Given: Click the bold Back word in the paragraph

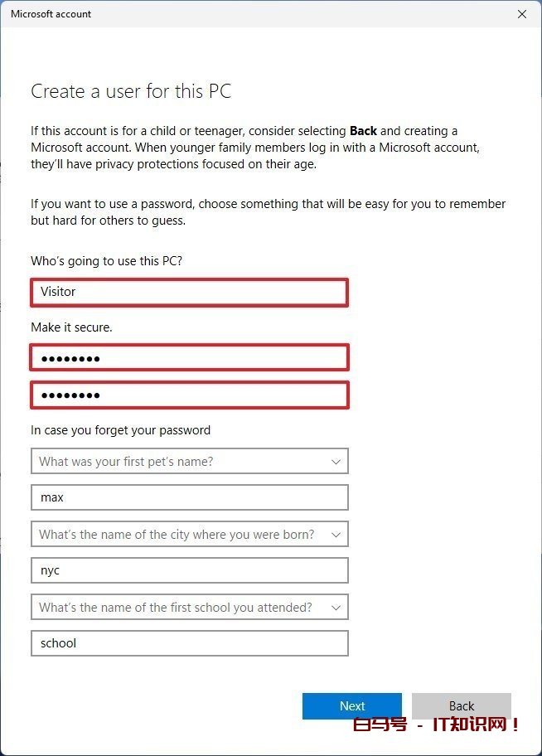Looking at the screenshot, I should coord(363,131).
